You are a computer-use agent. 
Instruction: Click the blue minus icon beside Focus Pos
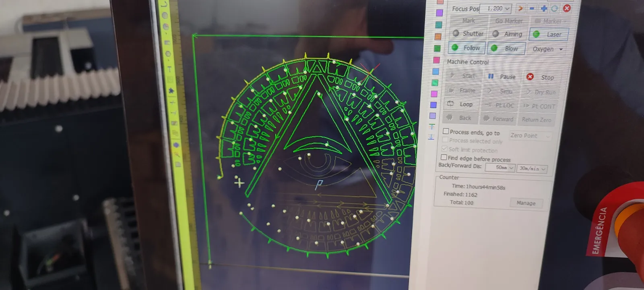(x=532, y=8)
